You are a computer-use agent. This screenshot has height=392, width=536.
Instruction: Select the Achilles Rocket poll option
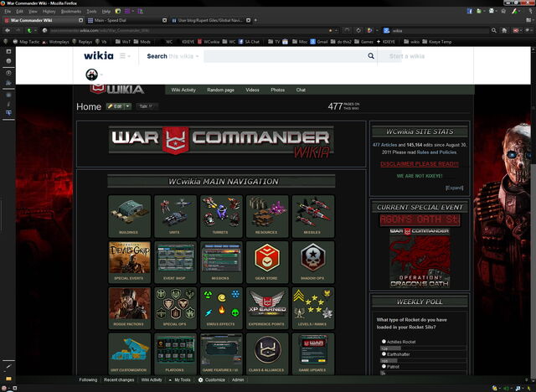tap(384, 342)
